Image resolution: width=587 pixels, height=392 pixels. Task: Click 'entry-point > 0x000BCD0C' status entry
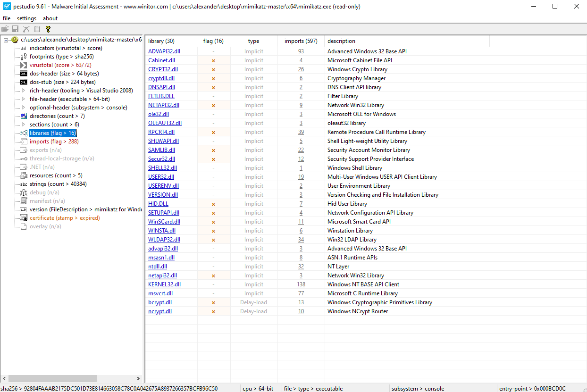pos(532,389)
